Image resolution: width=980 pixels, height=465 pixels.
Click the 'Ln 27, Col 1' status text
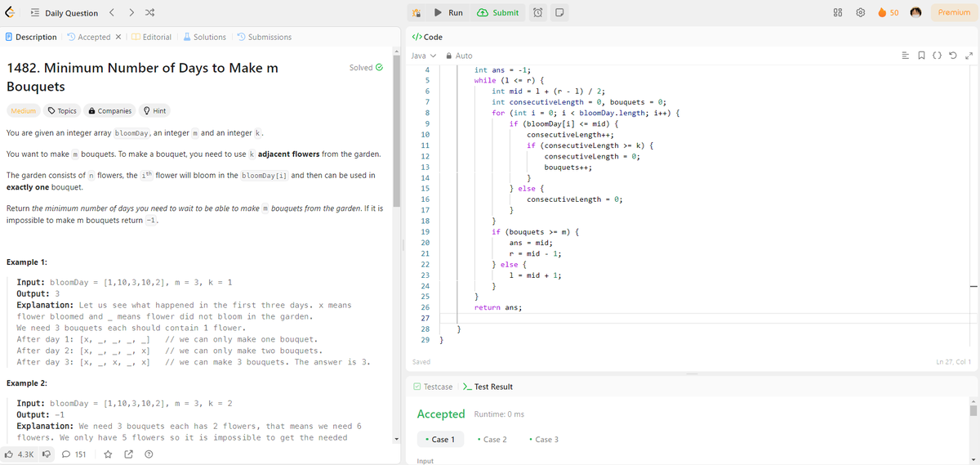[953, 361]
